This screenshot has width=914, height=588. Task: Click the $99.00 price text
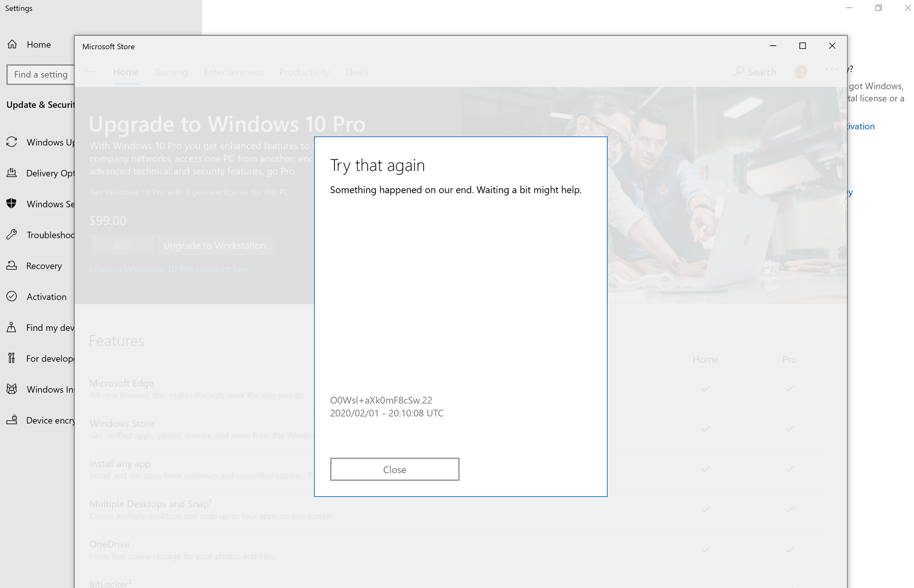(108, 221)
